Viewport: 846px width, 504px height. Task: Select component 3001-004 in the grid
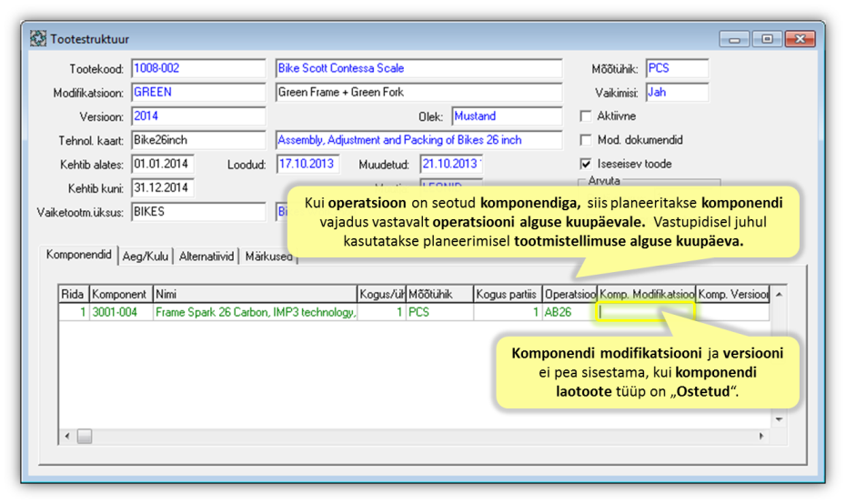[120, 312]
